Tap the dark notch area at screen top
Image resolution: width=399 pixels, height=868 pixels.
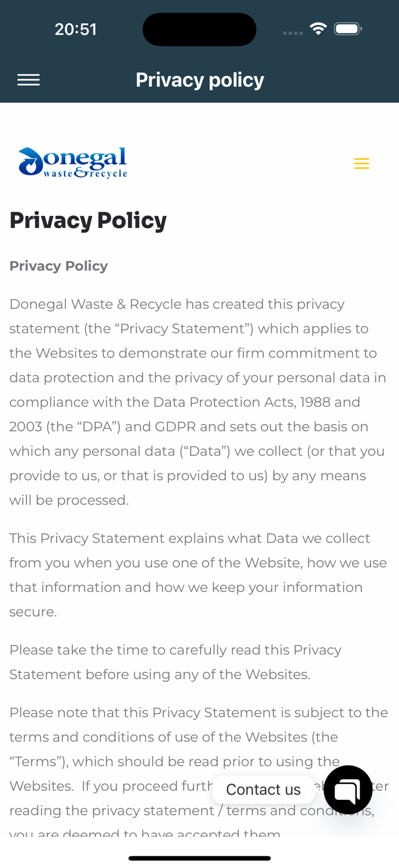199,28
